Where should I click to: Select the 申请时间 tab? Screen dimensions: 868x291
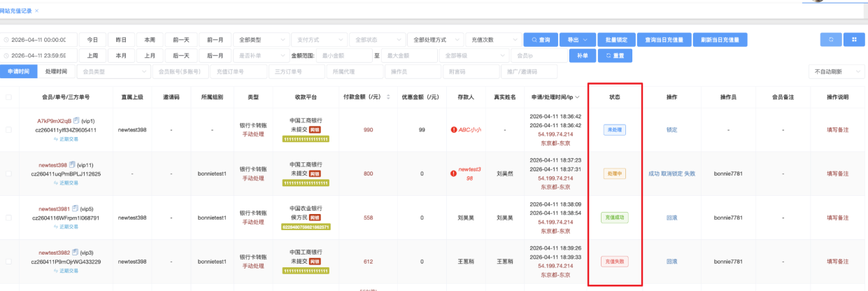tap(18, 71)
